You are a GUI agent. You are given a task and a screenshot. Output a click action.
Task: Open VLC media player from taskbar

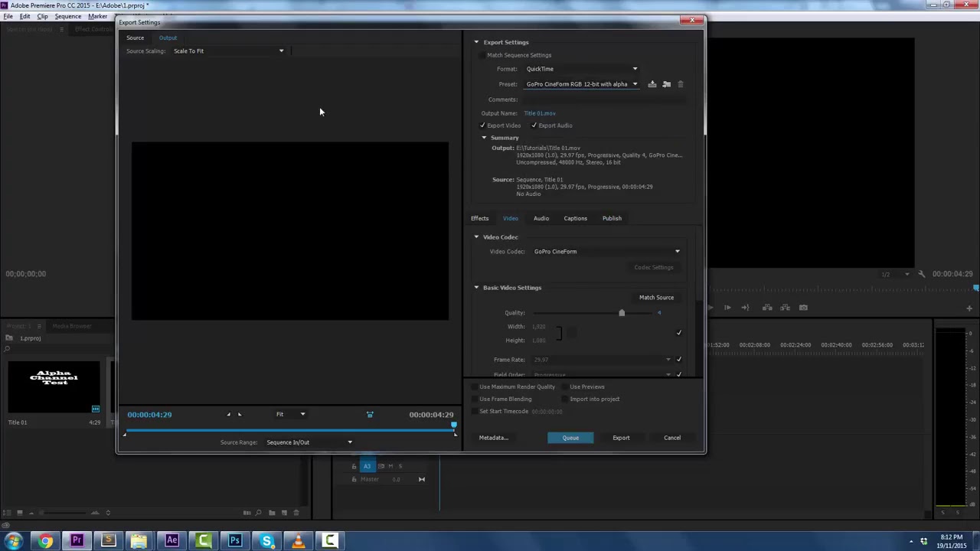click(x=298, y=541)
